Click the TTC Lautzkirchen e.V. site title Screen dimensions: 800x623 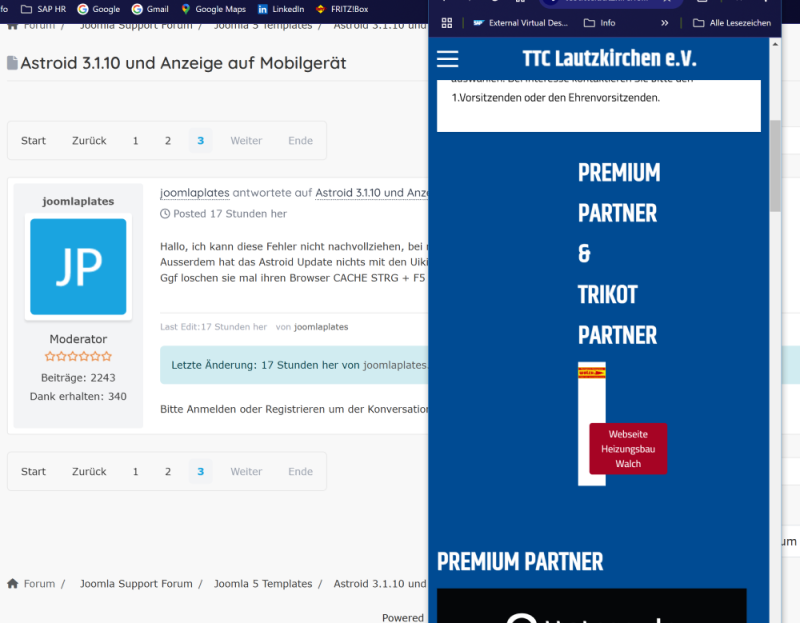click(x=610, y=59)
